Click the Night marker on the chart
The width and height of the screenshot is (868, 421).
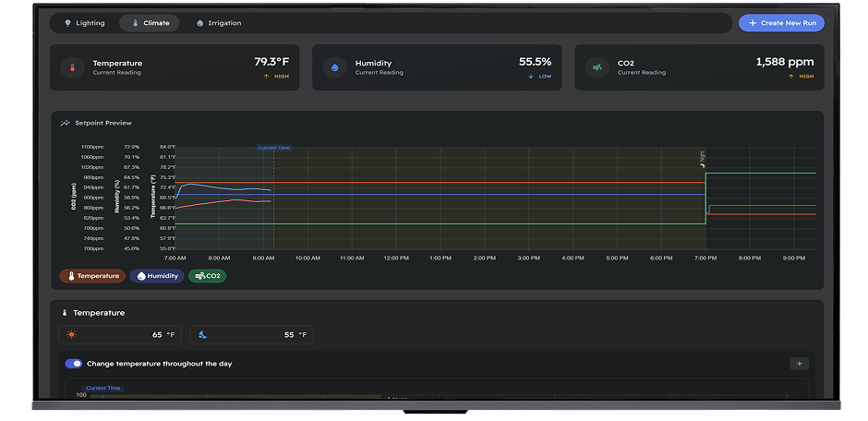pos(702,159)
